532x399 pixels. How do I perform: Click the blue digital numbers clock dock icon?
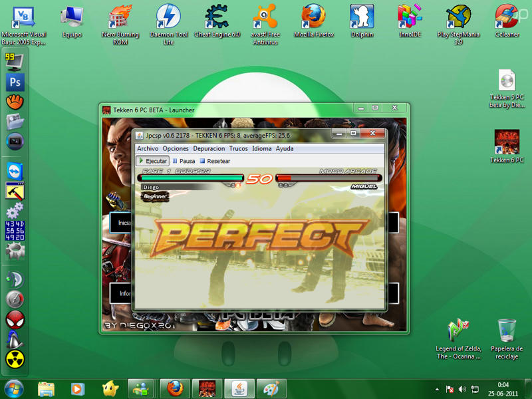click(x=15, y=231)
